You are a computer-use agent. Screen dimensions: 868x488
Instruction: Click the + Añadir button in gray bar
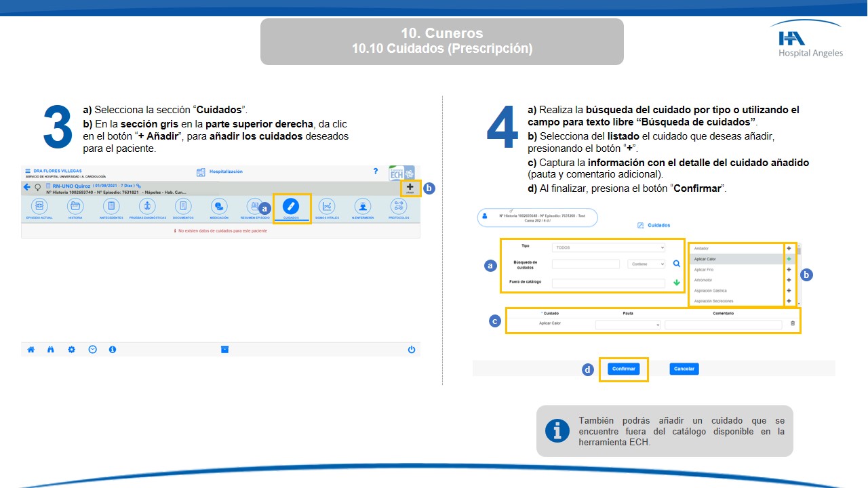pyautogui.click(x=410, y=188)
